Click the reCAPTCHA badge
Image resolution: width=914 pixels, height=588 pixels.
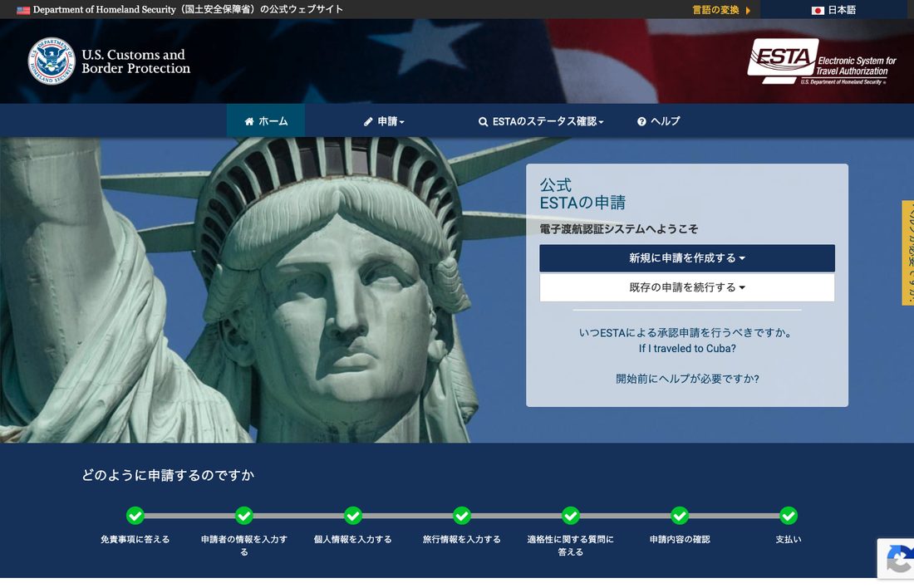pos(896,560)
